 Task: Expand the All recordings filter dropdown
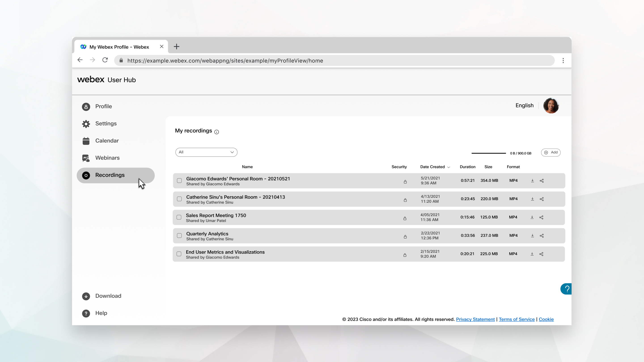tap(206, 152)
